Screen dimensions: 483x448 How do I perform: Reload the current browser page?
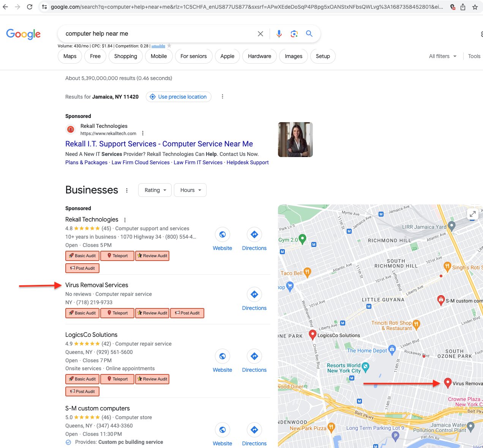pos(30,7)
